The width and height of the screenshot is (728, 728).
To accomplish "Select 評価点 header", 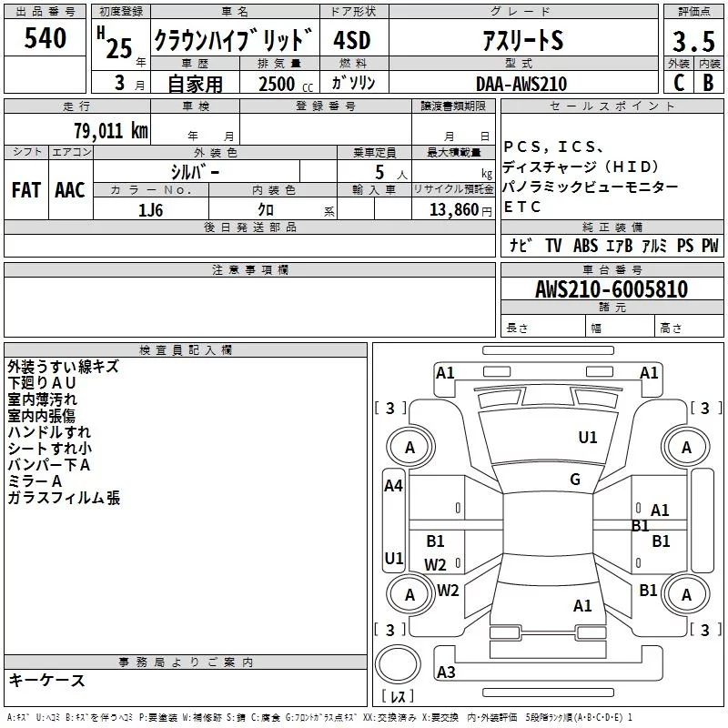I will click(694, 12).
